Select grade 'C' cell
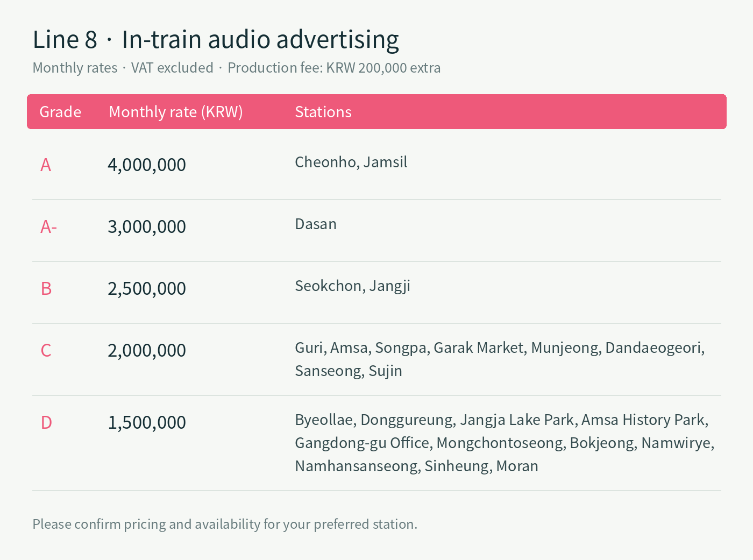The width and height of the screenshot is (753, 560). click(x=46, y=350)
